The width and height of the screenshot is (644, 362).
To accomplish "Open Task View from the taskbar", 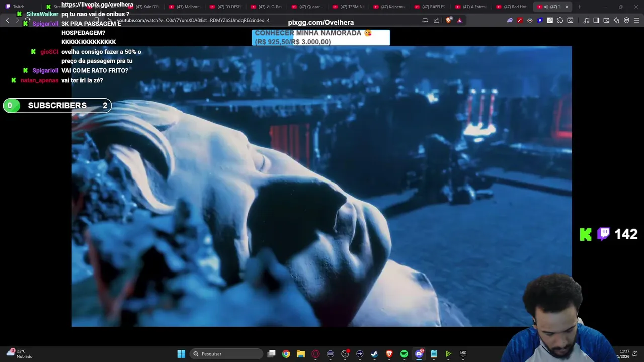I will click(x=272, y=354).
